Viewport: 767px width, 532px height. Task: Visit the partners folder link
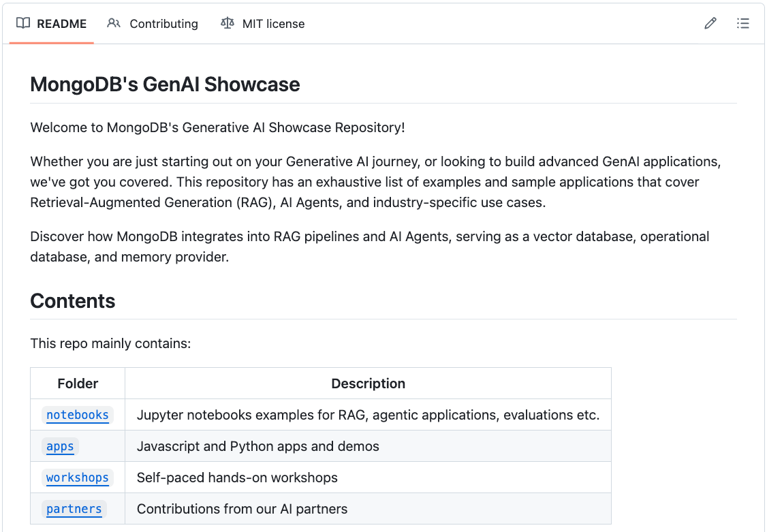[x=74, y=509]
